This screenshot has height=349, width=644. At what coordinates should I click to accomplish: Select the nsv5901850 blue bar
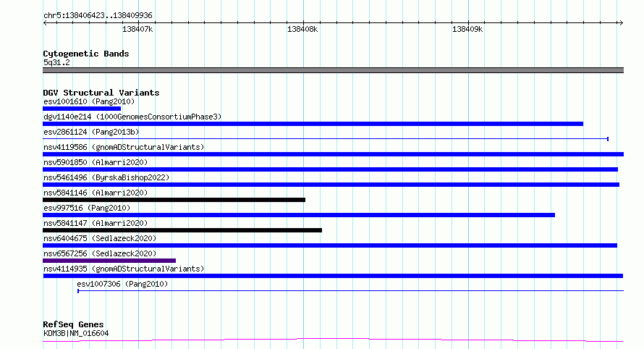330,169
